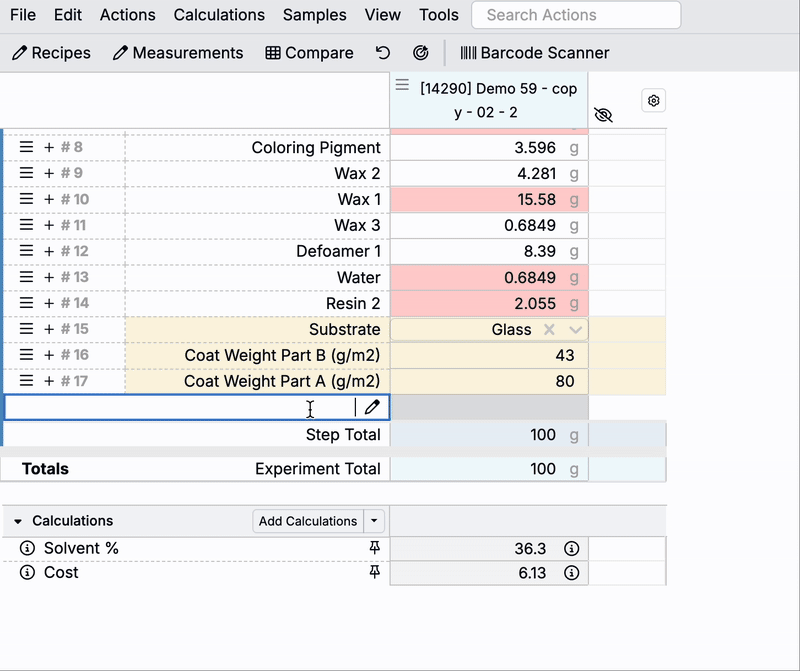
Task: Click the pencil edit icon in new row
Action: pos(372,407)
